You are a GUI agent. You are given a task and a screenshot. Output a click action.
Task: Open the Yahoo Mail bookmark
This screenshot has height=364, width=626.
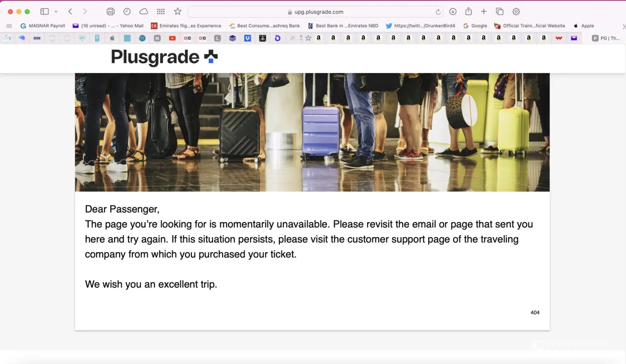108,26
